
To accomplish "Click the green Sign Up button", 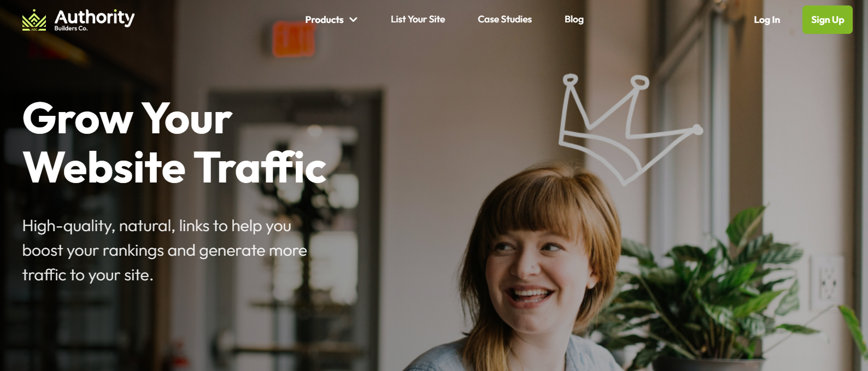I will pyautogui.click(x=827, y=20).
